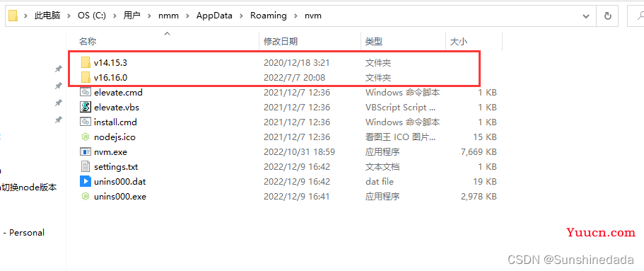Expand the chevron after Roaming in path

295,16
